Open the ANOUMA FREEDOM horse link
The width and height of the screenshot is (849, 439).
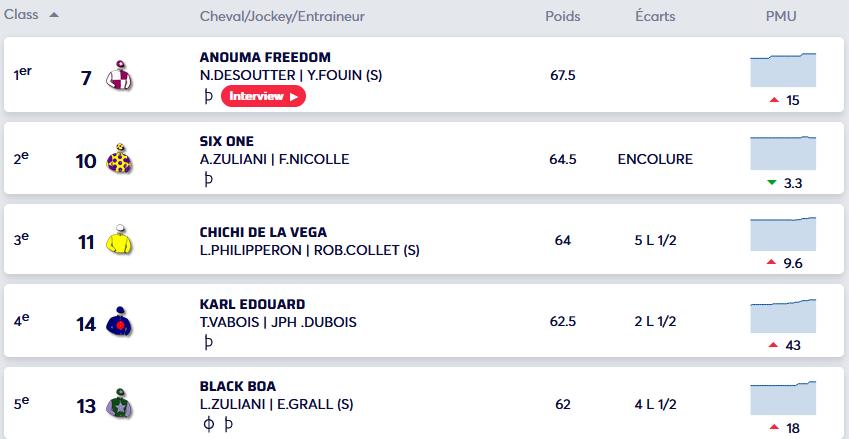(x=265, y=57)
